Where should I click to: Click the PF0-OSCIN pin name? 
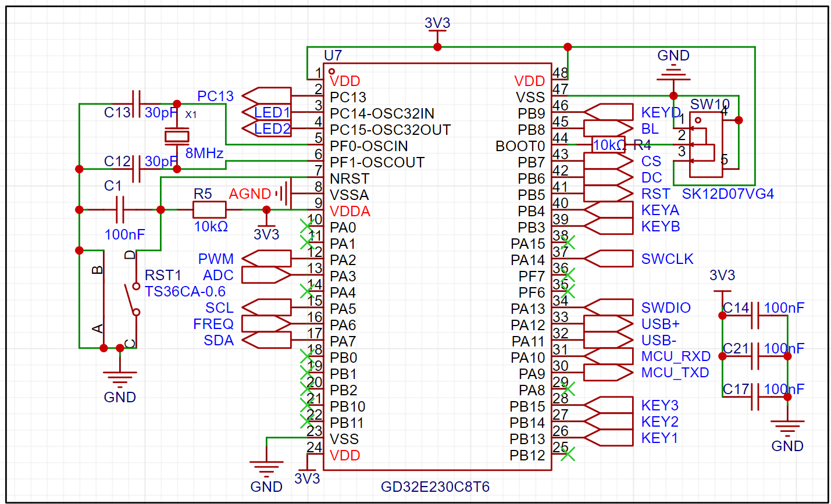(x=369, y=146)
